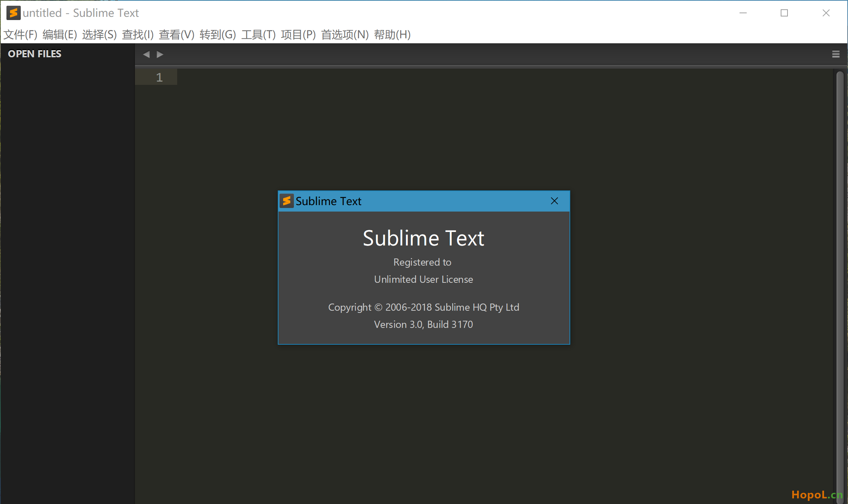
Task: Click the 'Unlimited User License' text
Action: (x=423, y=279)
